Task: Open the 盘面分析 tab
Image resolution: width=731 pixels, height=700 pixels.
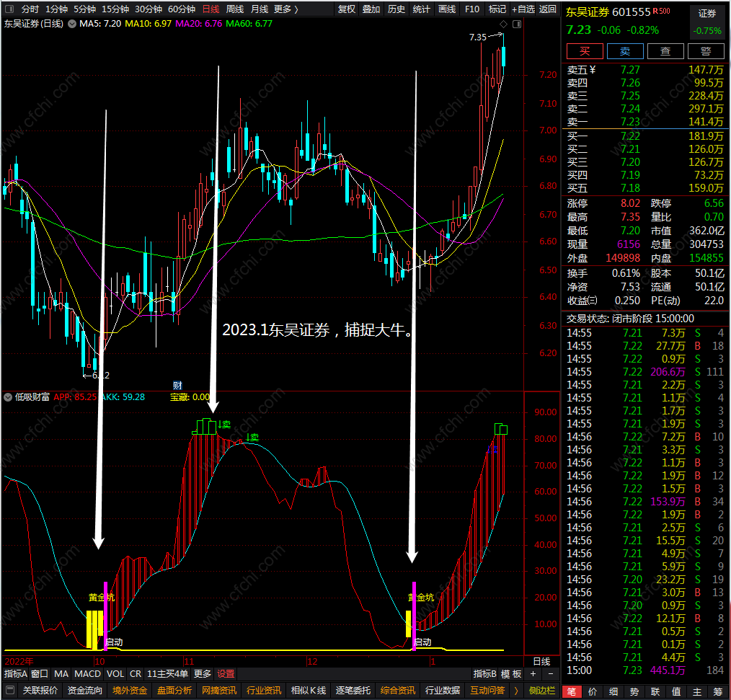Action: click(174, 690)
